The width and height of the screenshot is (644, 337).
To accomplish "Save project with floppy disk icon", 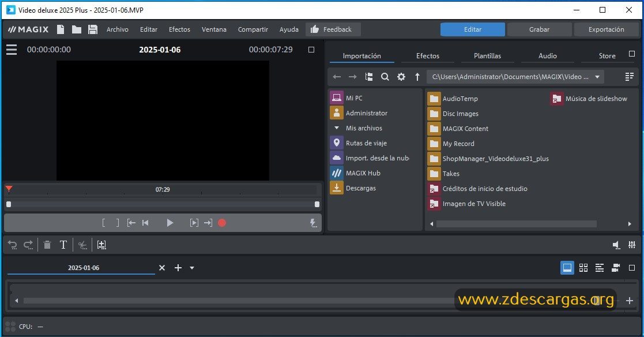I will (x=93, y=29).
